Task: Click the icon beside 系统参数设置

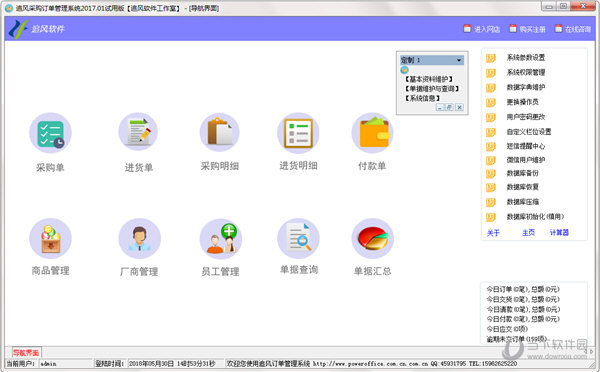Action: 491,58
